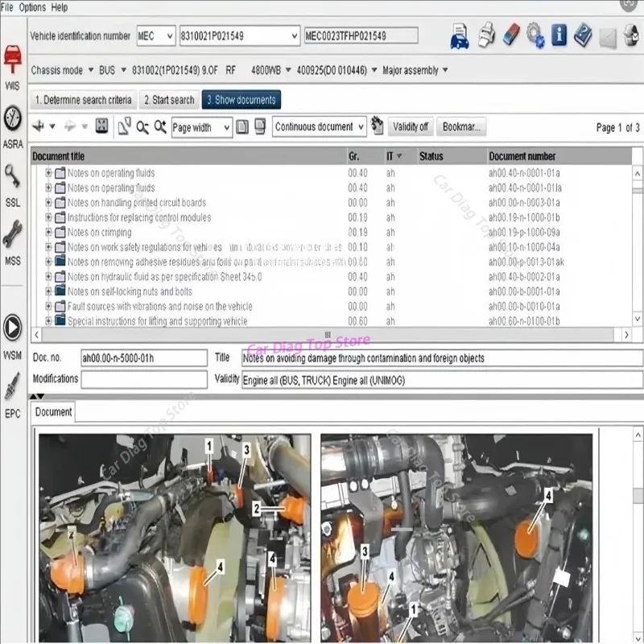Select Instructions for replacing control modules row
This screenshot has height=644, width=644.
point(138,217)
